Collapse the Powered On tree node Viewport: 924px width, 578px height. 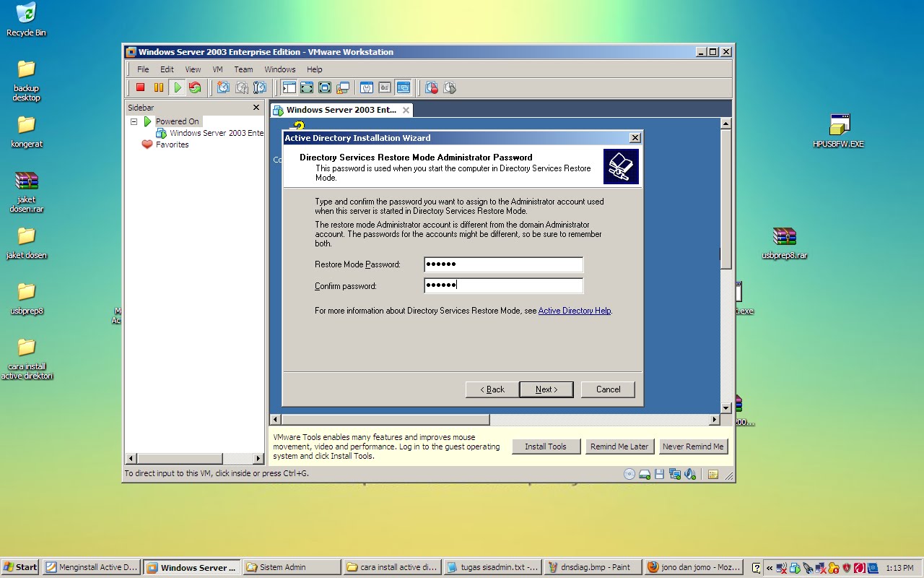tap(134, 121)
